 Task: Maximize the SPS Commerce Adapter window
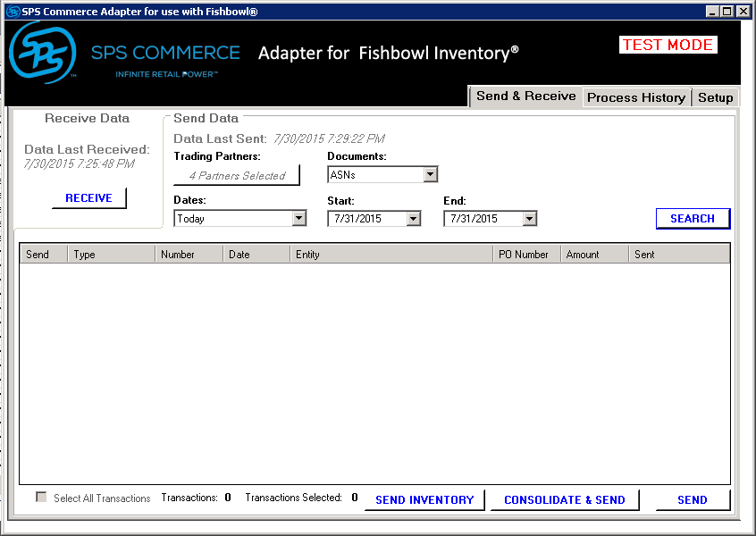[x=727, y=11]
